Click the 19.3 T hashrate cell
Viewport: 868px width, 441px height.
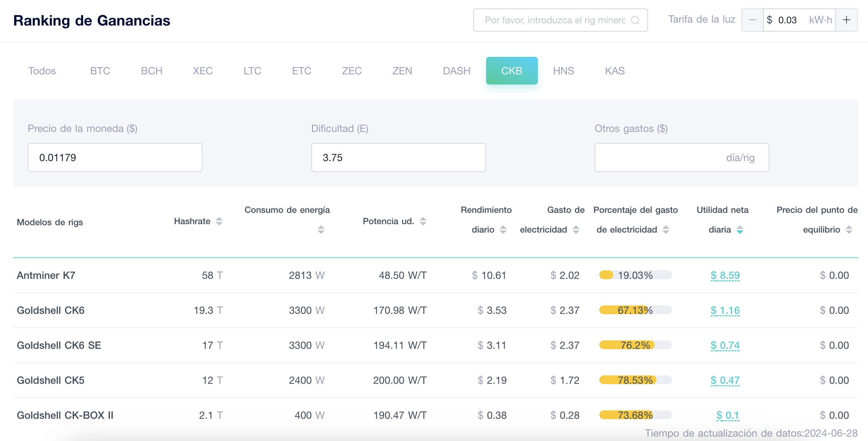[208, 310]
